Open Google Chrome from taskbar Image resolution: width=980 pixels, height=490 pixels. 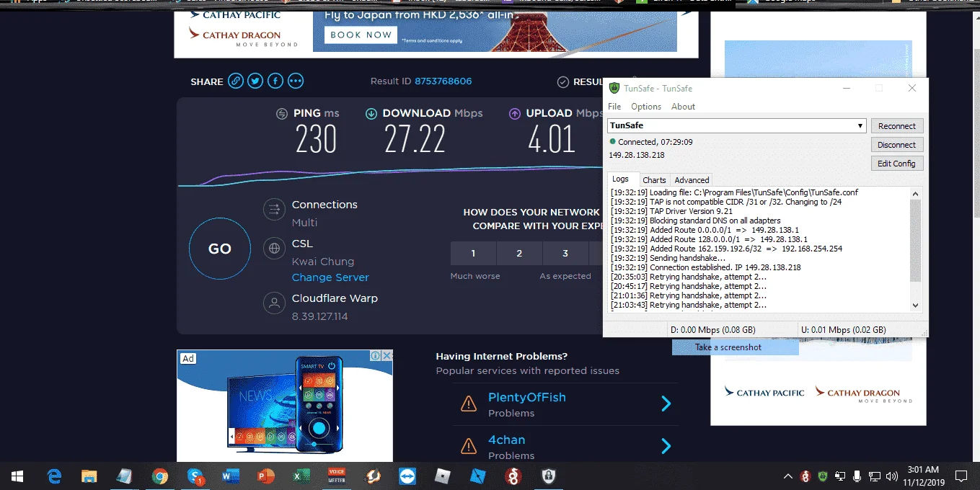(160, 476)
